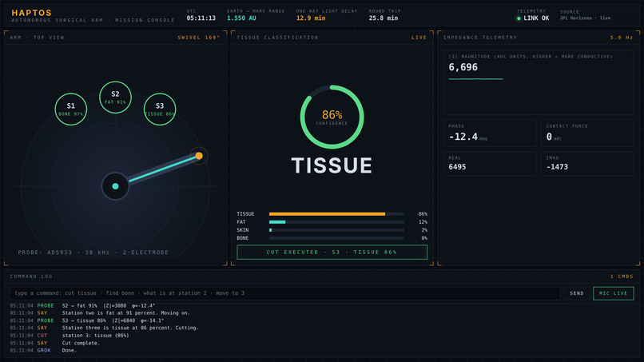Click the LIVE indicator in Tissue Classification

(419, 38)
